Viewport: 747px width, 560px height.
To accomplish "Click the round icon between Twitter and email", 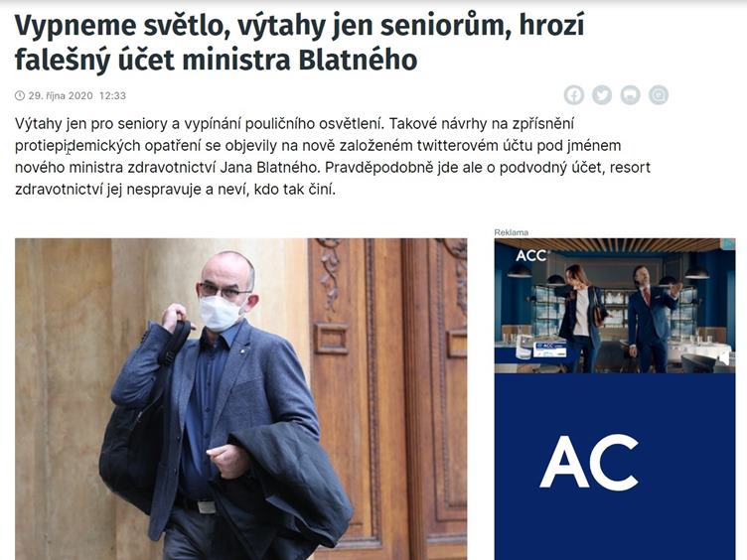I will (630, 95).
